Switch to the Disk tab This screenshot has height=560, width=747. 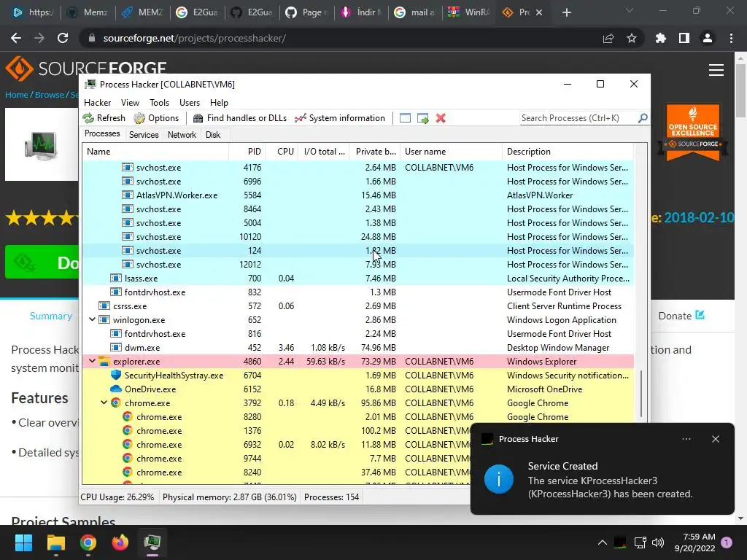[x=213, y=135]
